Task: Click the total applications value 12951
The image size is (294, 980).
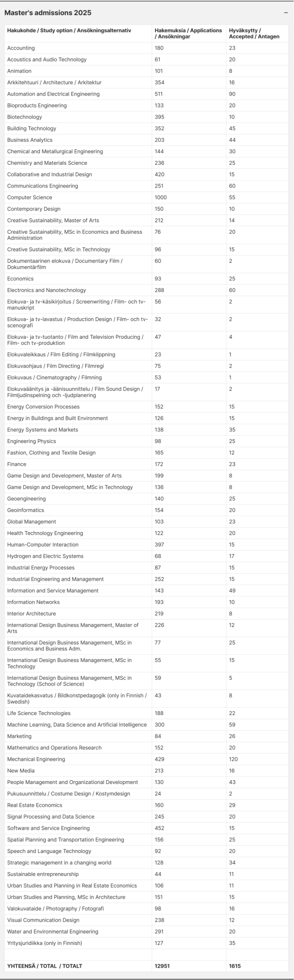Action: click(162, 966)
